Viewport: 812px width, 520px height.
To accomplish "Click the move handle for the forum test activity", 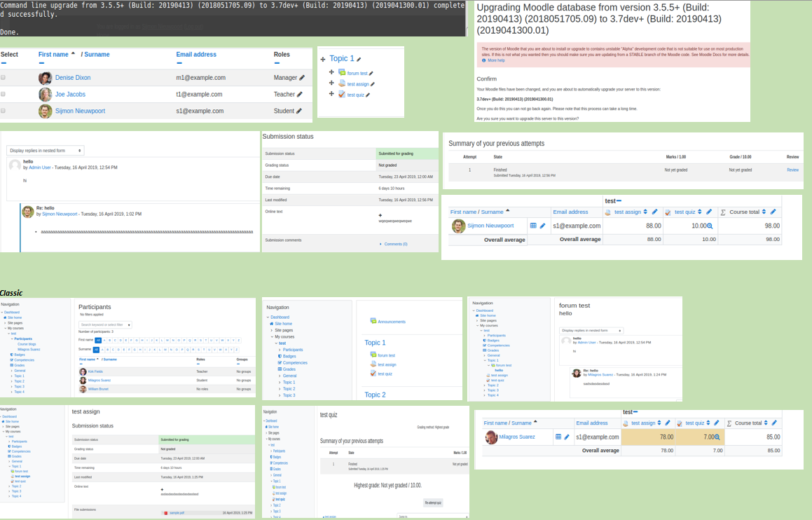I will click(x=331, y=72).
